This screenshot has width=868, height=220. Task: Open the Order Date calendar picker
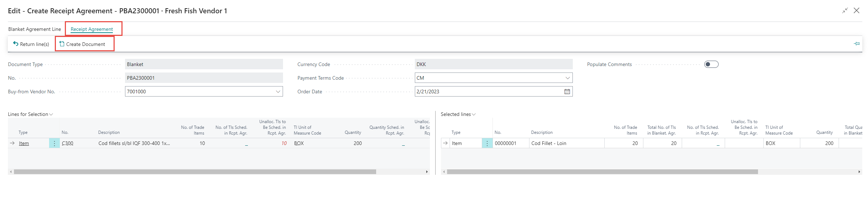567,92
